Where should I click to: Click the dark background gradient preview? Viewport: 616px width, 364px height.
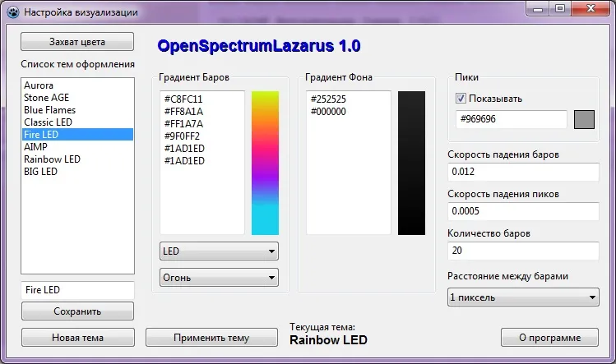[411, 163]
